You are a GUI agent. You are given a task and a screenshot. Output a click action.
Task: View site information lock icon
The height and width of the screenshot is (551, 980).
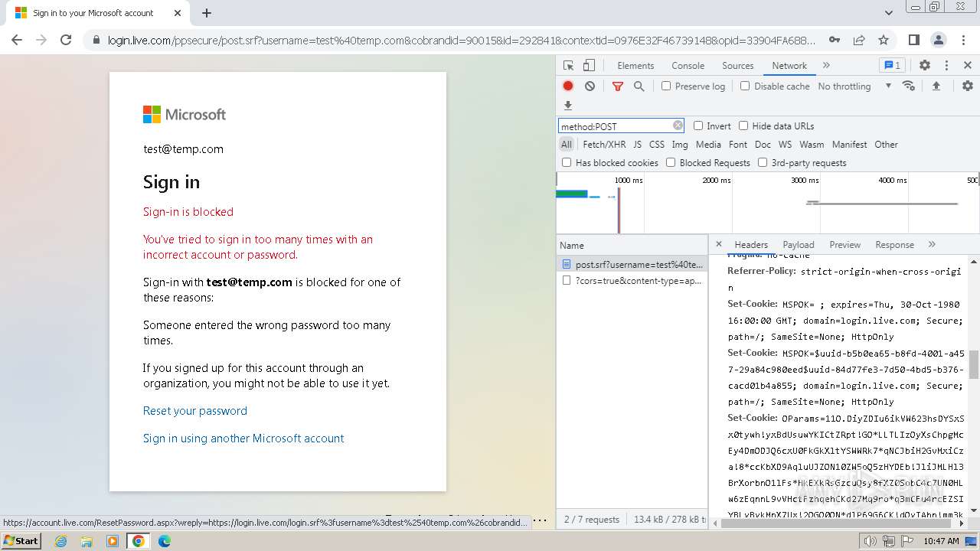point(96,40)
